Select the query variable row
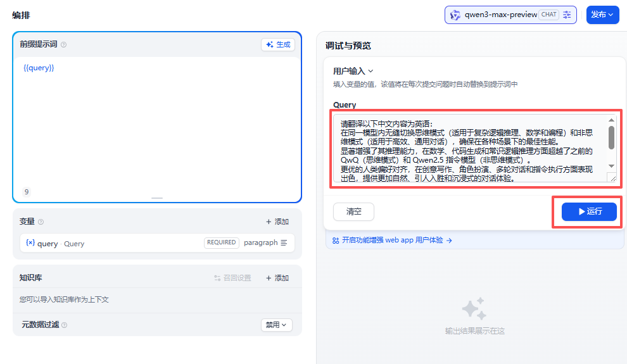 click(x=157, y=243)
